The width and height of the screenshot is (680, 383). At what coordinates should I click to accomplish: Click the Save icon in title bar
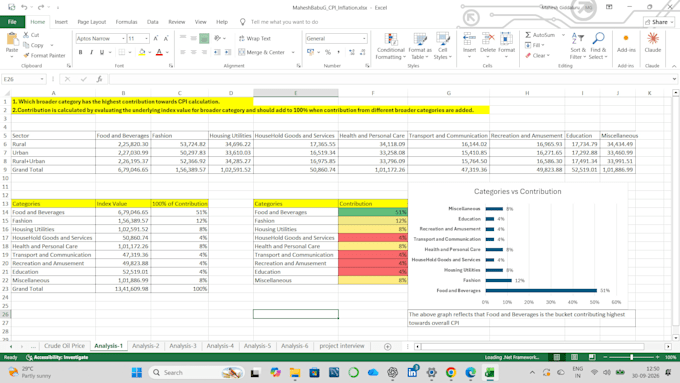coord(12,7)
